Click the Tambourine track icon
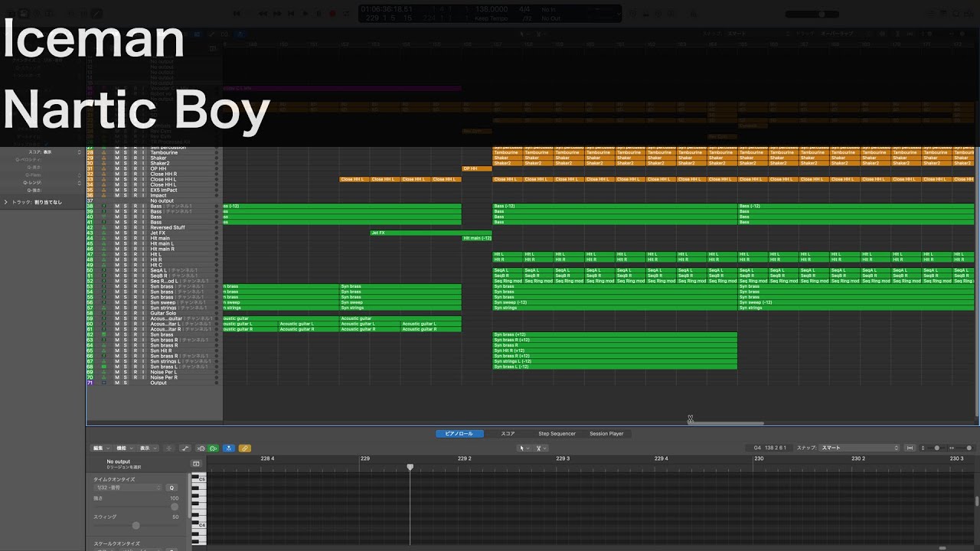The image size is (980, 551). [x=103, y=152]
